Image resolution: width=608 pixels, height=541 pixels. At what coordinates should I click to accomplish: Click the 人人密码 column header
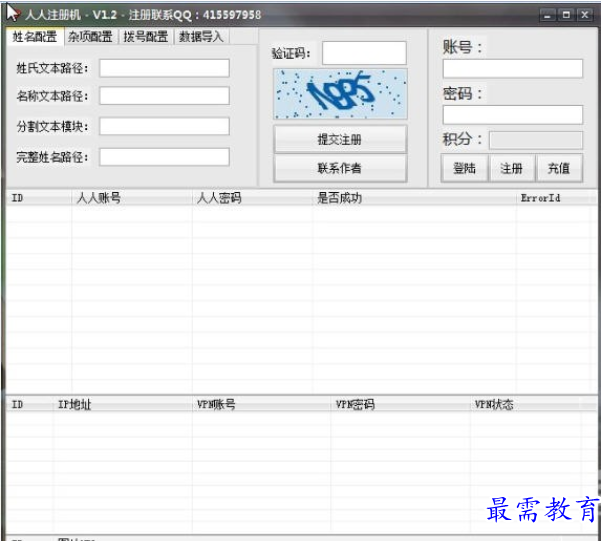pyautogui.click(x=252, y=198)
